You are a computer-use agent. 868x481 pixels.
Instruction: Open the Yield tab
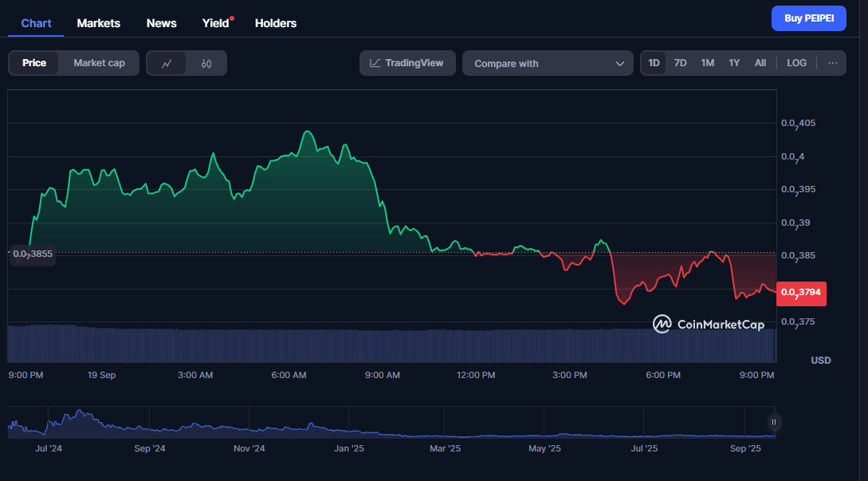(214, 23)
